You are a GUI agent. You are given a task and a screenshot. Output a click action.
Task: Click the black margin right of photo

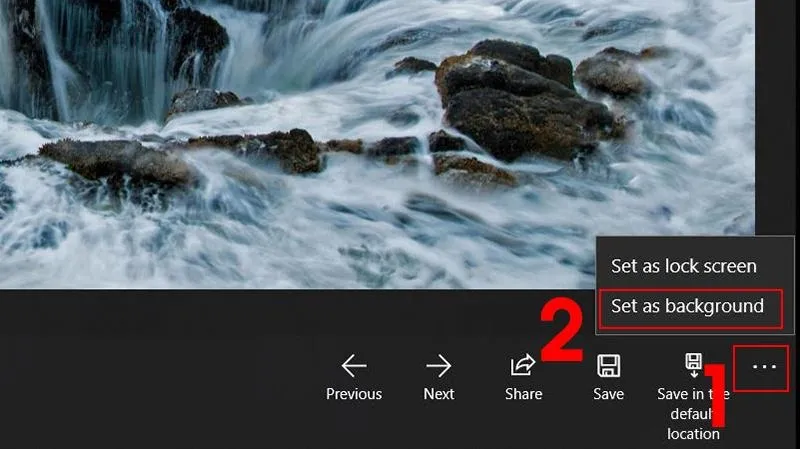777,120
